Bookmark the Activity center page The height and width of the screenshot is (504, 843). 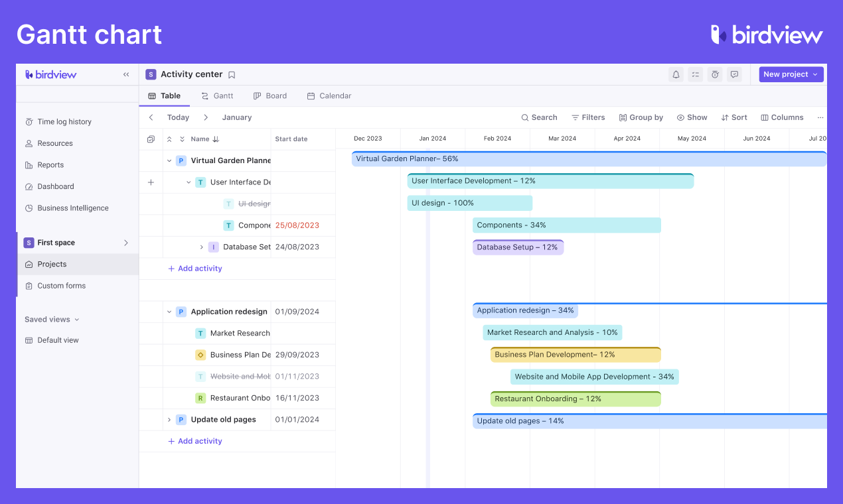point(232,75)
